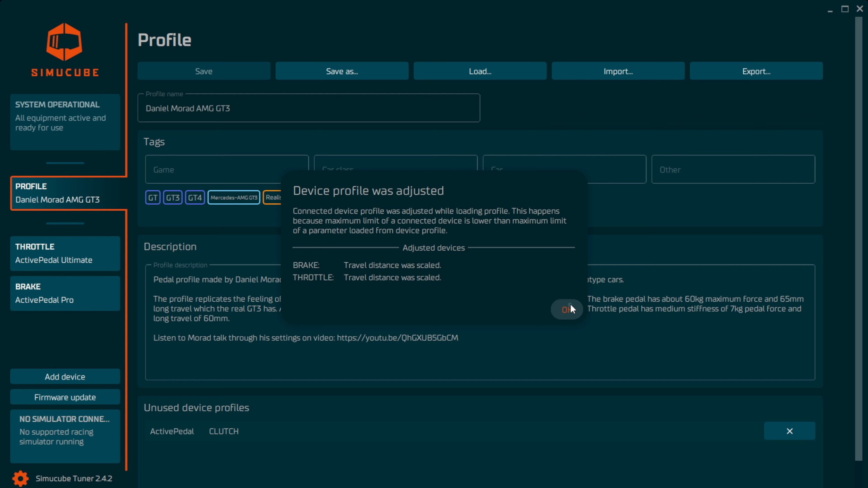868x488 pixels.
Task: Select the GT4 tag chip
Action: pyautogui.click(x=195, y=197)
